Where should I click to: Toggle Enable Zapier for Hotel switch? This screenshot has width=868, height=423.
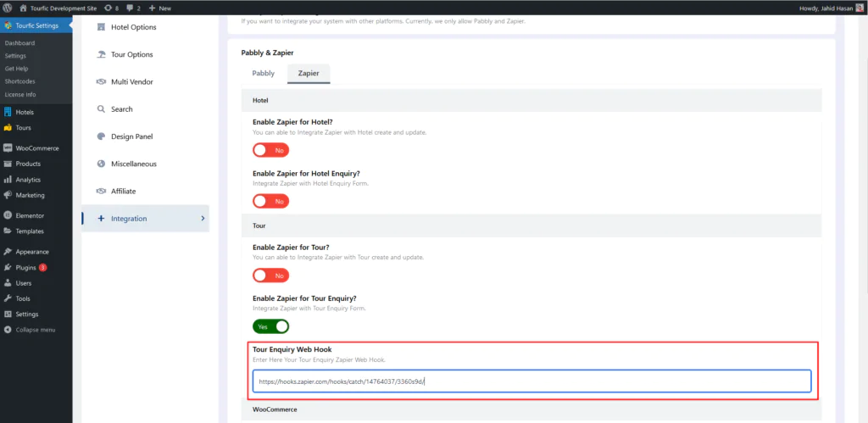pos(270,150)
